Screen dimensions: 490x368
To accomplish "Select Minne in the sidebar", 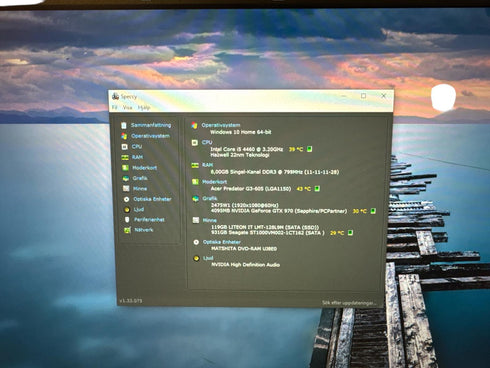I will [x=140, y=189].
